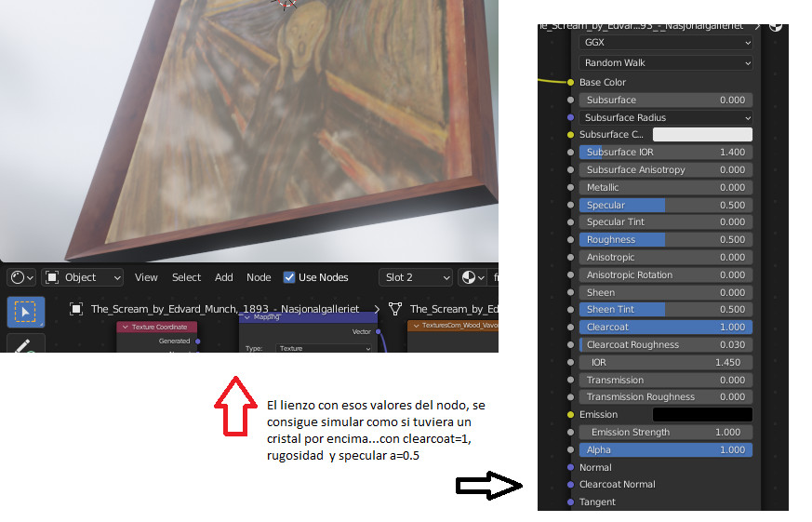812x522 pixels.
Task: Click the Subsurface Radius socket
Action: tap(570, 117)
